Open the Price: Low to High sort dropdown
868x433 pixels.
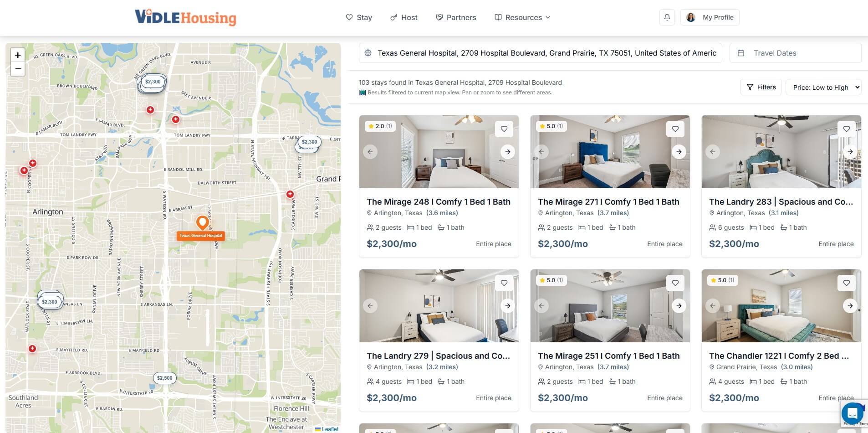click(823, 87)
